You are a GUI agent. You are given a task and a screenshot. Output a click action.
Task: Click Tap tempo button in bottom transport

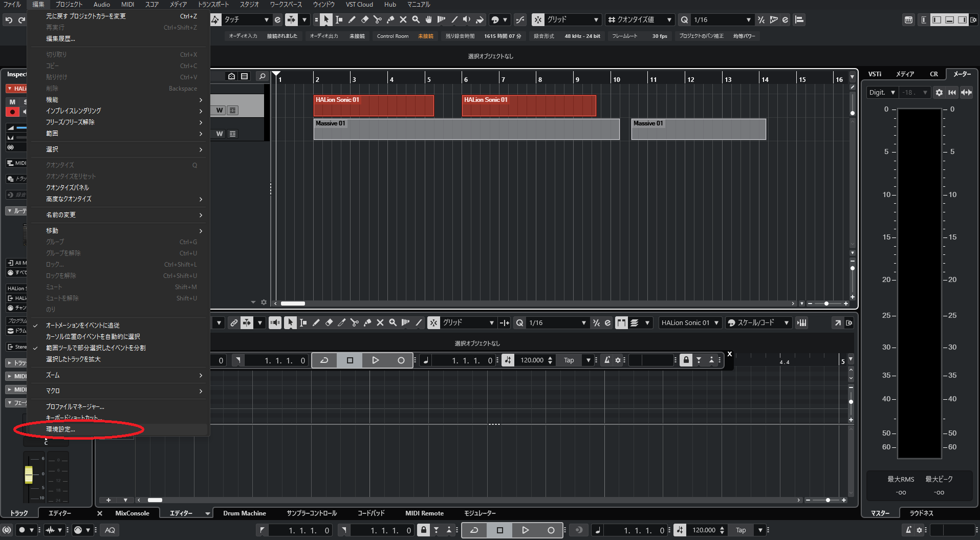741,530
